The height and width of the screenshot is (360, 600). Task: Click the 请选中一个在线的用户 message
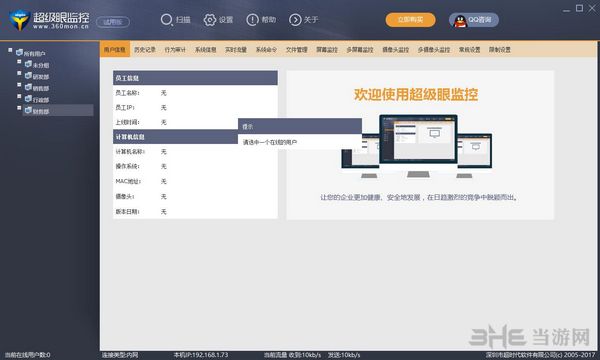click(x=270, y=142)
